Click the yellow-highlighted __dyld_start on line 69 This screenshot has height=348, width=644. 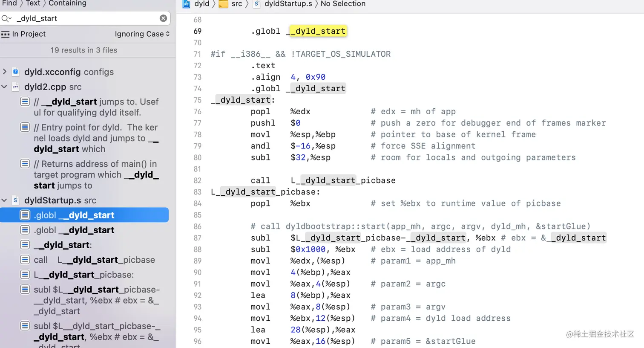click(x=318, y=31)
